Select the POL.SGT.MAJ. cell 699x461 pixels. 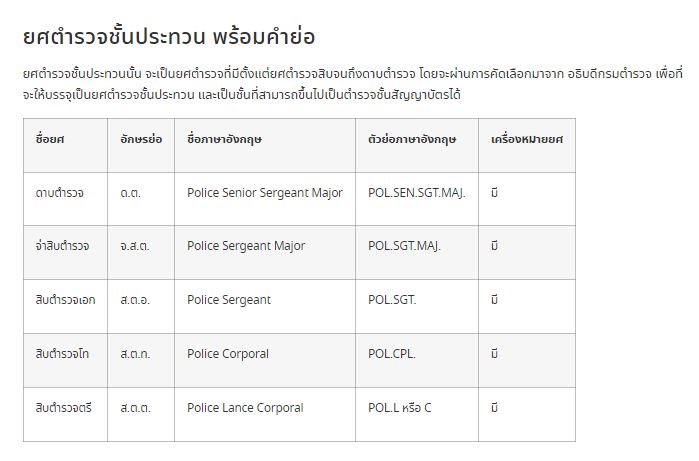coord(417,252)
